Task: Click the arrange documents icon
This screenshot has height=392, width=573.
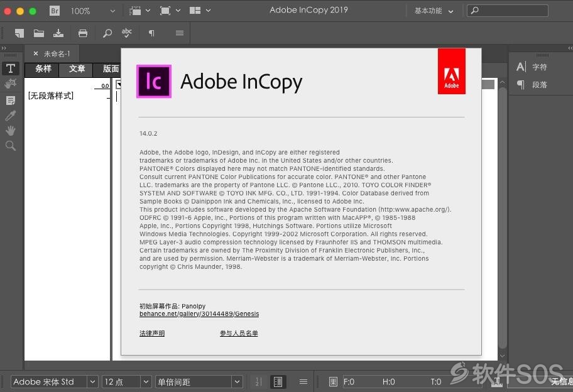Action: pyautogui.click(x=195, y=11)
